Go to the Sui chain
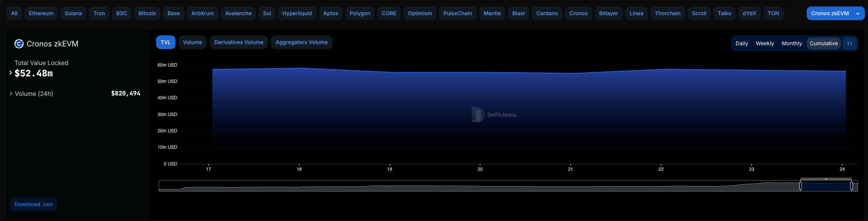This screenshot has width=868, height=221. click(x=267, y=13)
